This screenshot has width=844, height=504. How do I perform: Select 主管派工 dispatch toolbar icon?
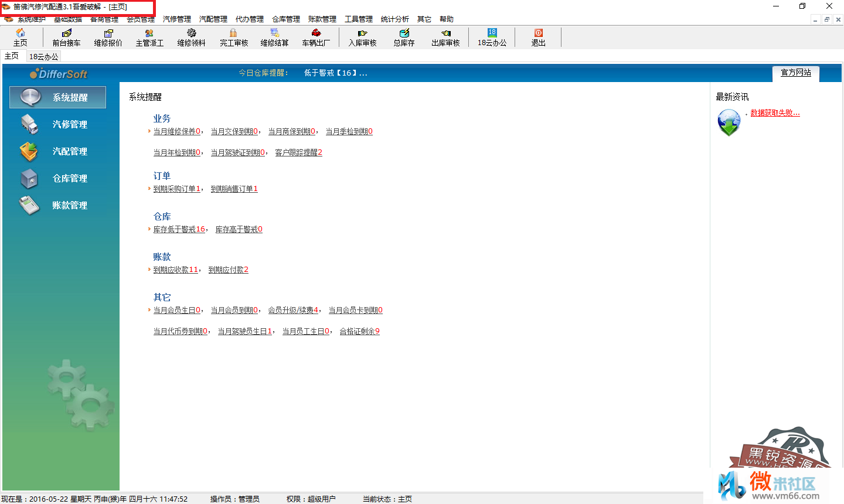point(149,38)
